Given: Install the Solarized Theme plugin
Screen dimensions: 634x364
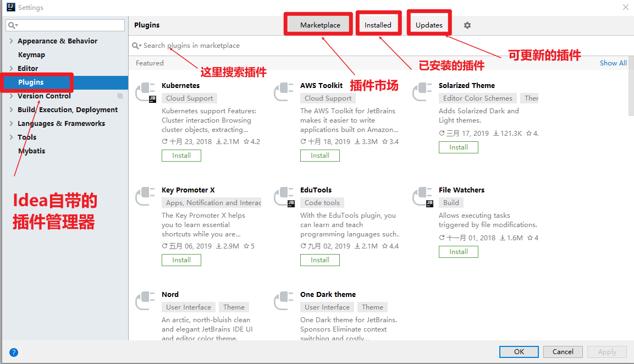Looking at the screenshot, I should pyautogui.click(x=459, y=147).
